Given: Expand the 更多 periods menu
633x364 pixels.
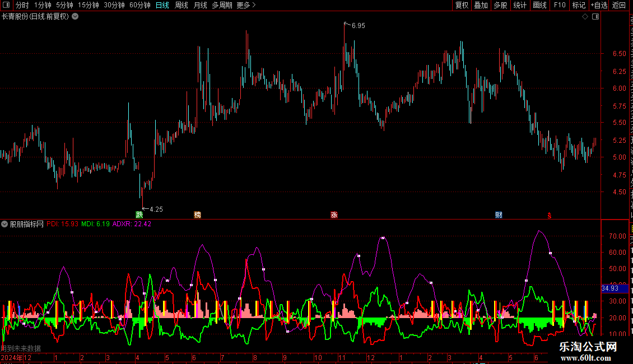Looking at the screenshot, I should [246, 5].
